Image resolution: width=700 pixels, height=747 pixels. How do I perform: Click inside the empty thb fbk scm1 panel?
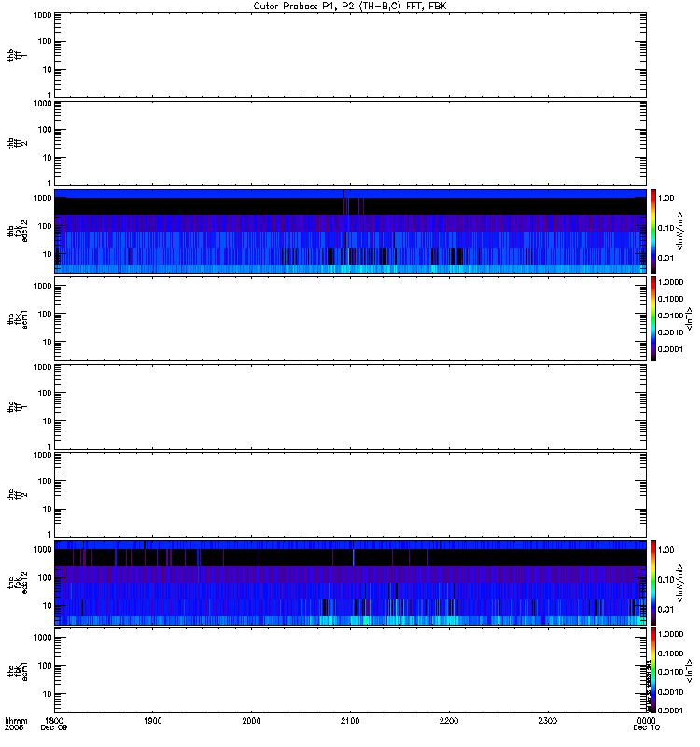[350, 318]
